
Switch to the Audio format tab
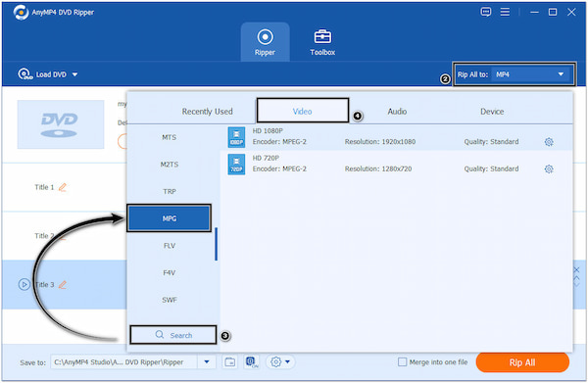[x=397, y=112]
